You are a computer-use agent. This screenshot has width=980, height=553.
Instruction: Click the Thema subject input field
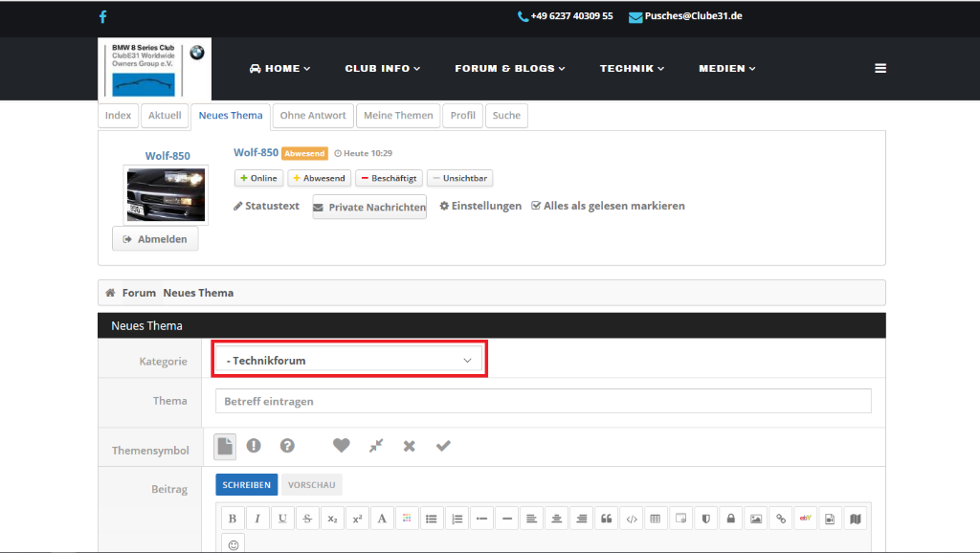[543, 401]
